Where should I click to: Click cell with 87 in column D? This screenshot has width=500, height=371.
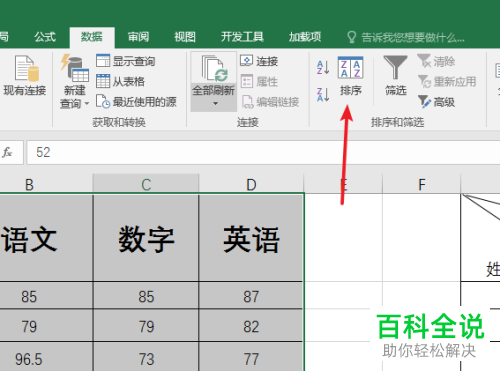251,296
